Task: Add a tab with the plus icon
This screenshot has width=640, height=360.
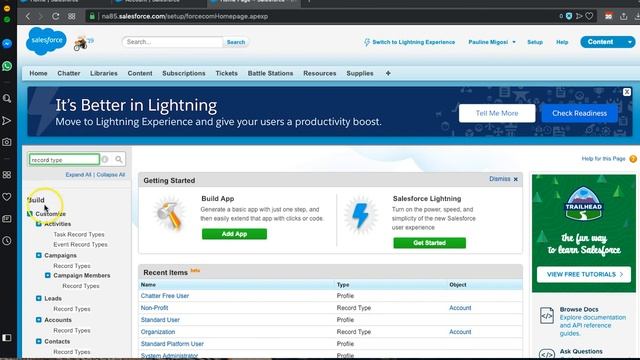Action: [388, 73]
